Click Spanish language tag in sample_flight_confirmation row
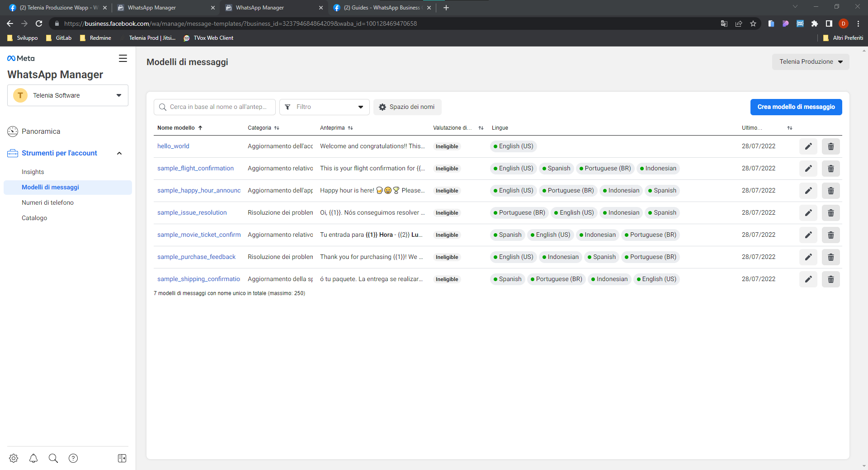Screen dimensions: 868x470 point(556,169)
